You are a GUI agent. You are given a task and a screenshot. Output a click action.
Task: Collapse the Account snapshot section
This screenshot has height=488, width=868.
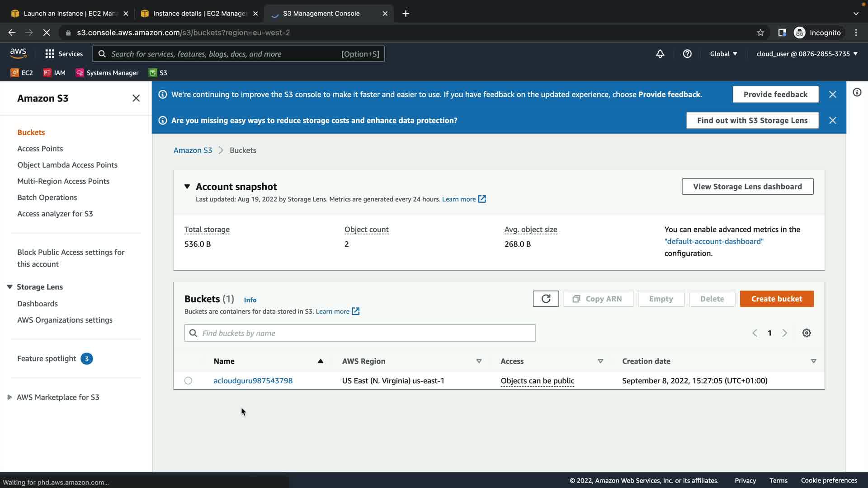(x=187, y=187)
